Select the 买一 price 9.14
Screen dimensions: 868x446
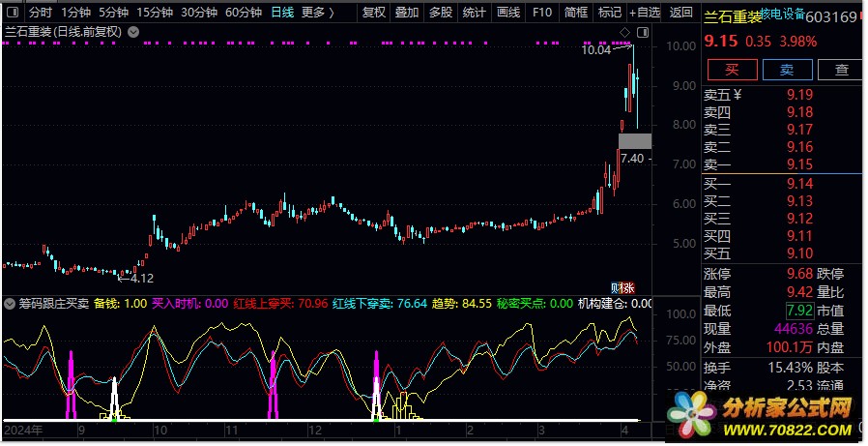tap(800, 184)
